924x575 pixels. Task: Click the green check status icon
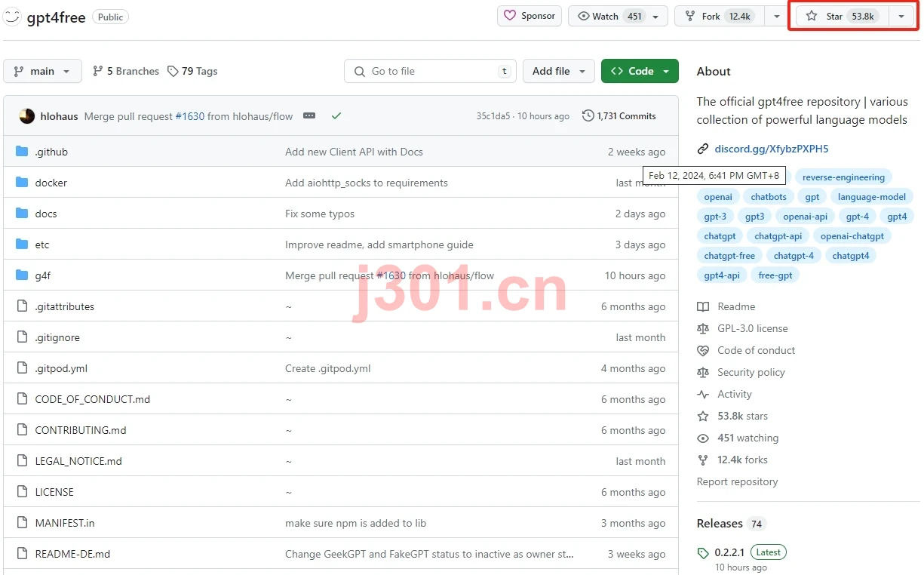point(336,116)
